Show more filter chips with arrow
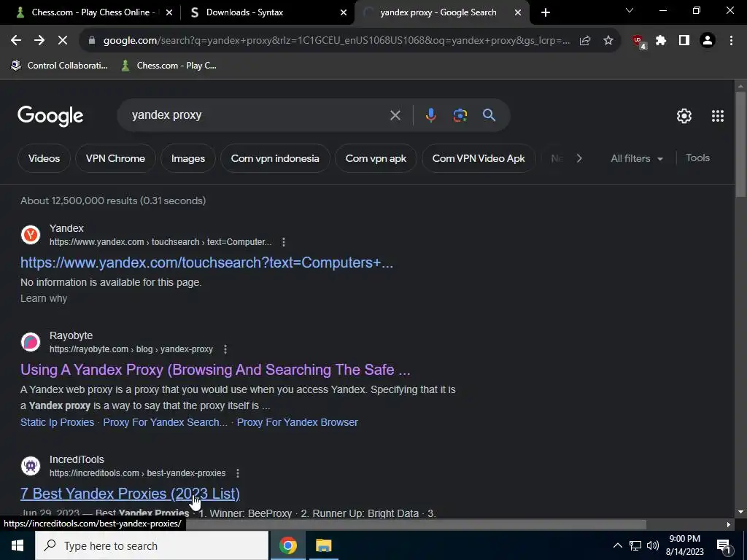This screenshot has height=560, width=747. click(579, 158)
